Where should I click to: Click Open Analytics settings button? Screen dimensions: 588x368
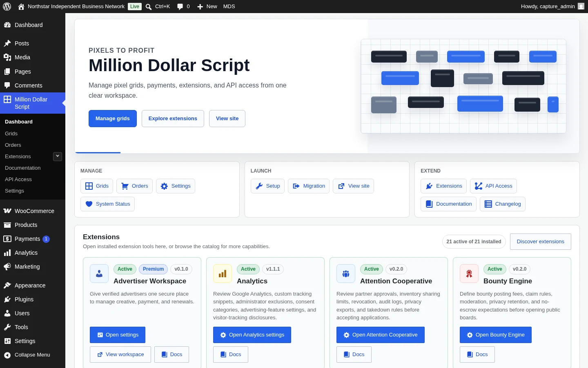tap(252, 335)
